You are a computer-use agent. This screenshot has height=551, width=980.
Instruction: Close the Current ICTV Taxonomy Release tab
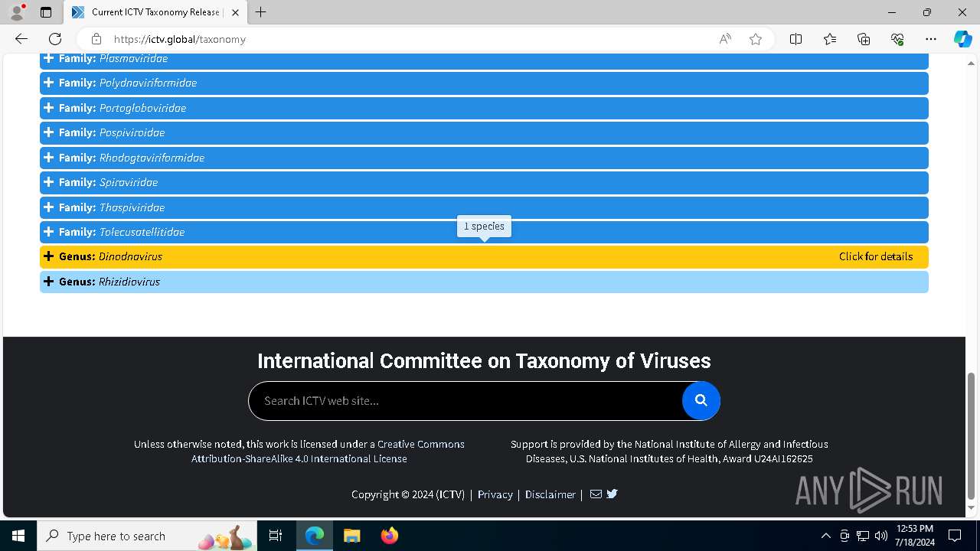pos(235,12)
